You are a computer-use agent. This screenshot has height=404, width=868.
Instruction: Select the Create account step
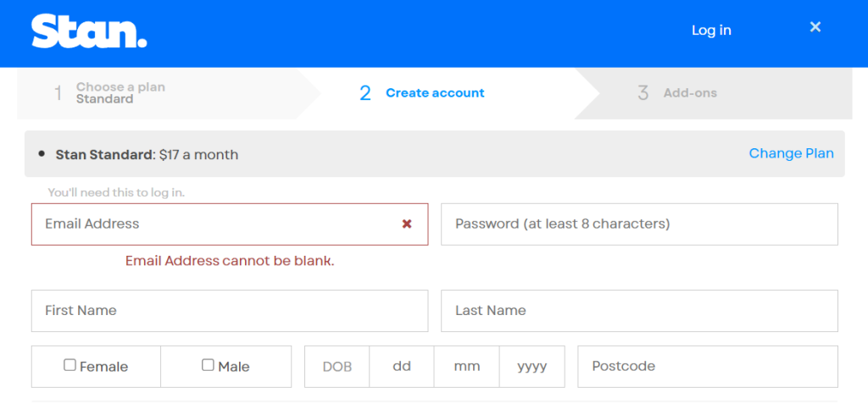435,93
